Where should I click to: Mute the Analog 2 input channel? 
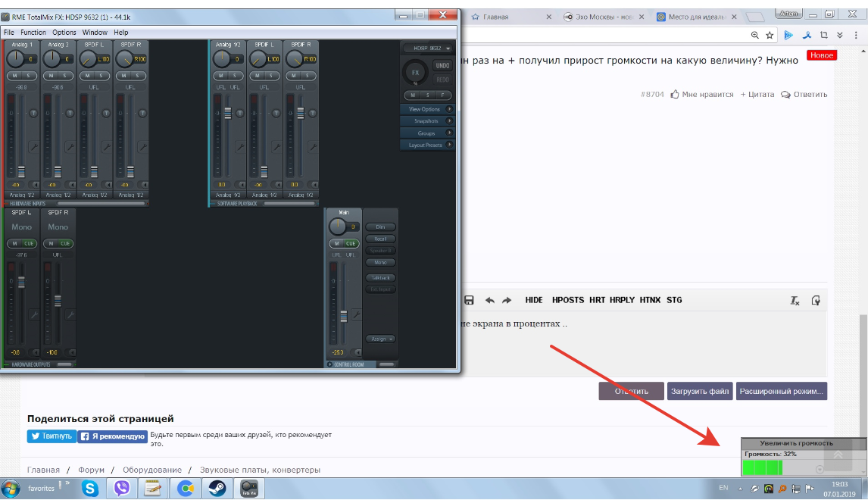coord(51,76)
